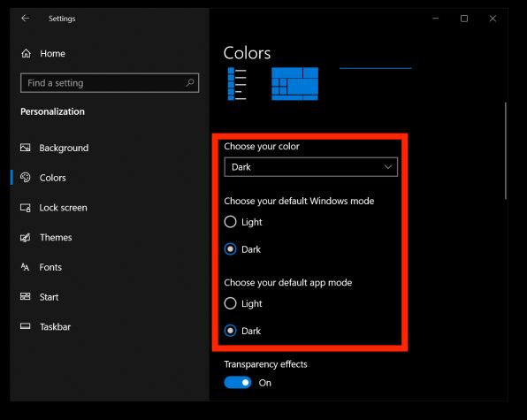527x420 pixels.
Task: Click the blue Start tiles preview
Action: pos(294,84)
